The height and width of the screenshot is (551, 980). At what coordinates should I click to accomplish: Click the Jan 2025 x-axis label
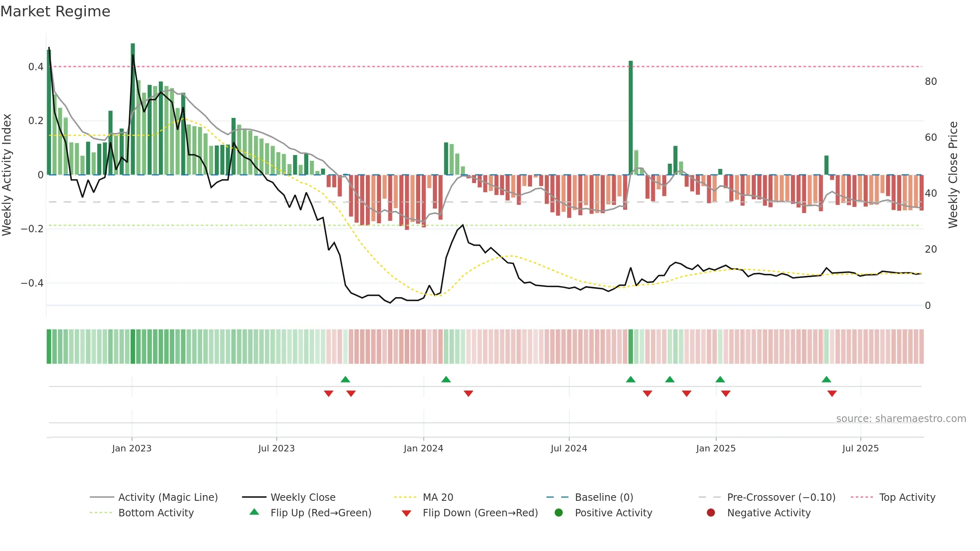tap(716, 449)
